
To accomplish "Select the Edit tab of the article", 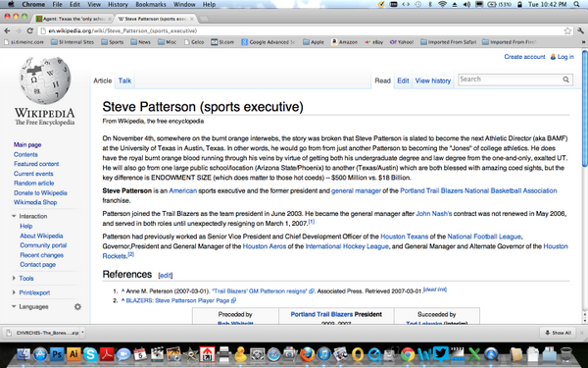I will pos(403,80).
